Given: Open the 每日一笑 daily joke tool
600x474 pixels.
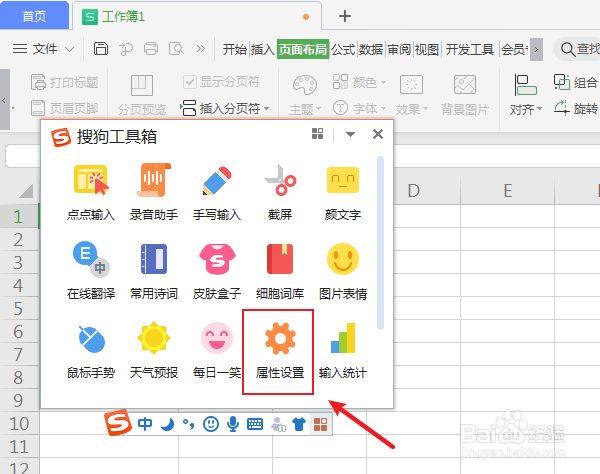Looking at the screenshot, I should point(217,351).
